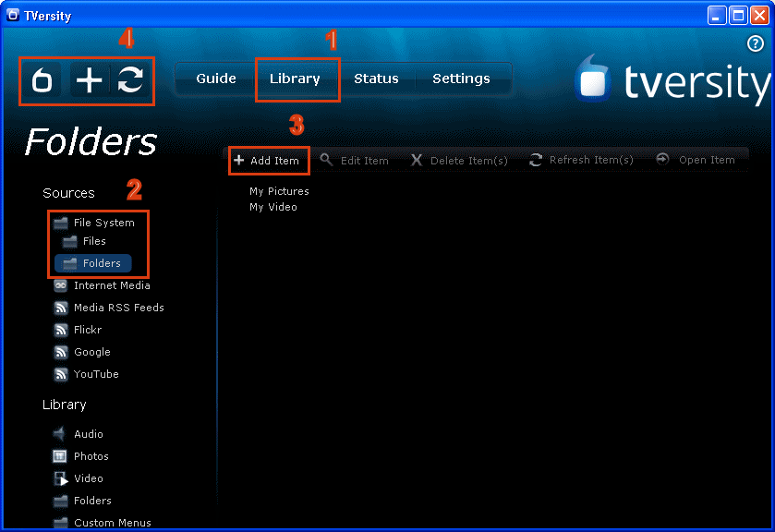This screenshot has height=532, width=775.
Task: Select Files under File System
Action: [x=84, y=241]
